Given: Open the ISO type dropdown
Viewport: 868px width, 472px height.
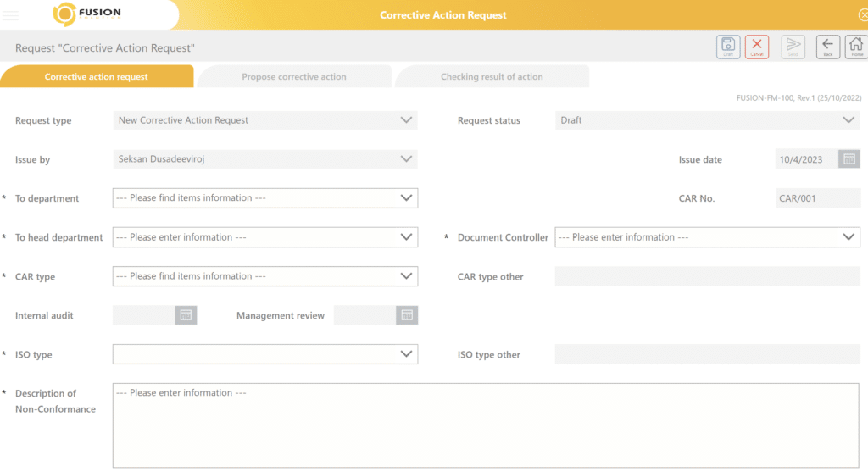Looking at the screenshot, I should point(265,354).
